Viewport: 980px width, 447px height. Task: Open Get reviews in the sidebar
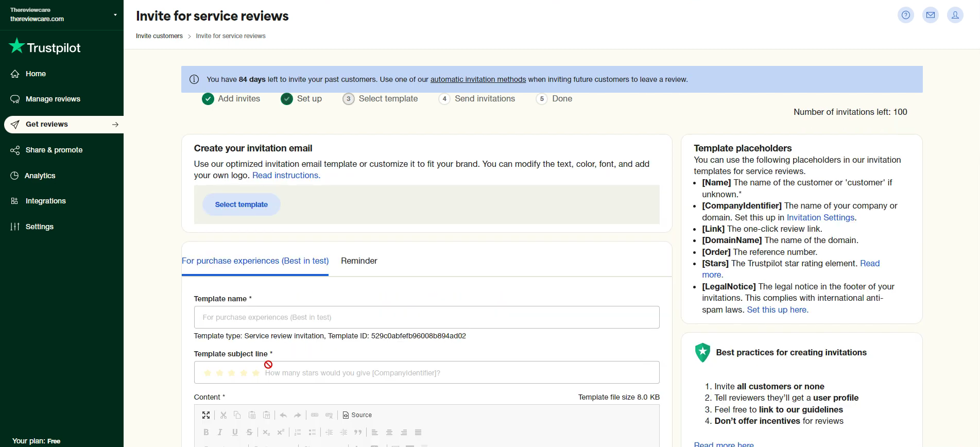coord(64,124)
